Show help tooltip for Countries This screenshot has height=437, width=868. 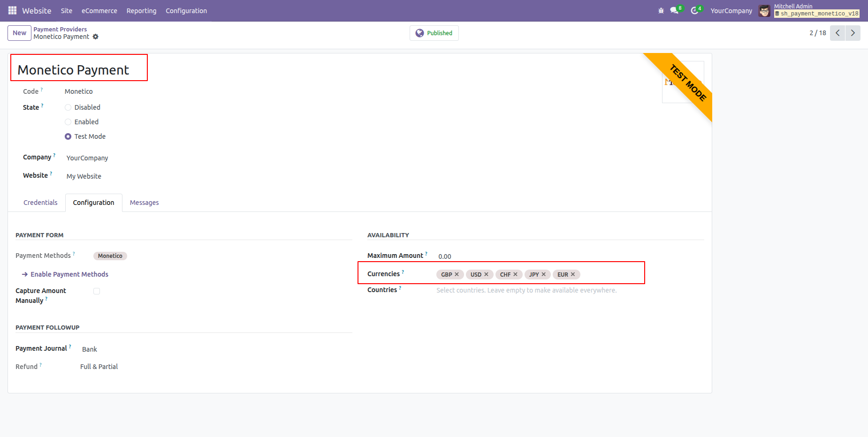pyautogui.click(x=400, y=287)
